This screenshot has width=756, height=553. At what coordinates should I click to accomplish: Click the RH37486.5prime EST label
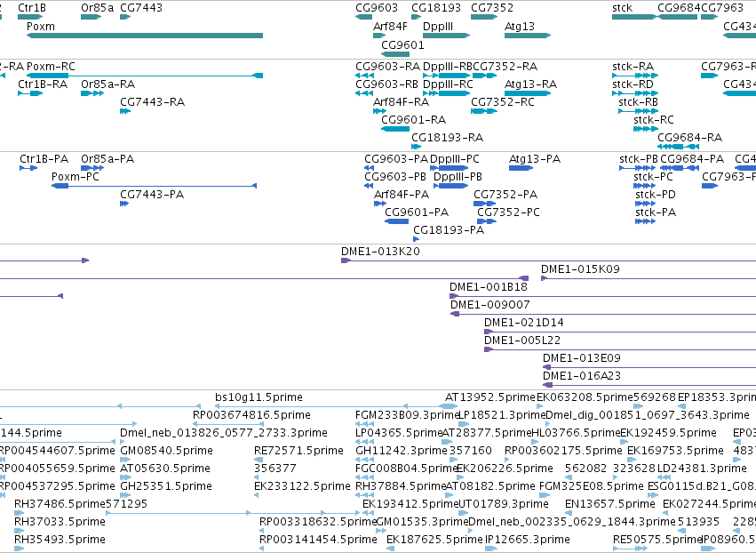(60, 505)
